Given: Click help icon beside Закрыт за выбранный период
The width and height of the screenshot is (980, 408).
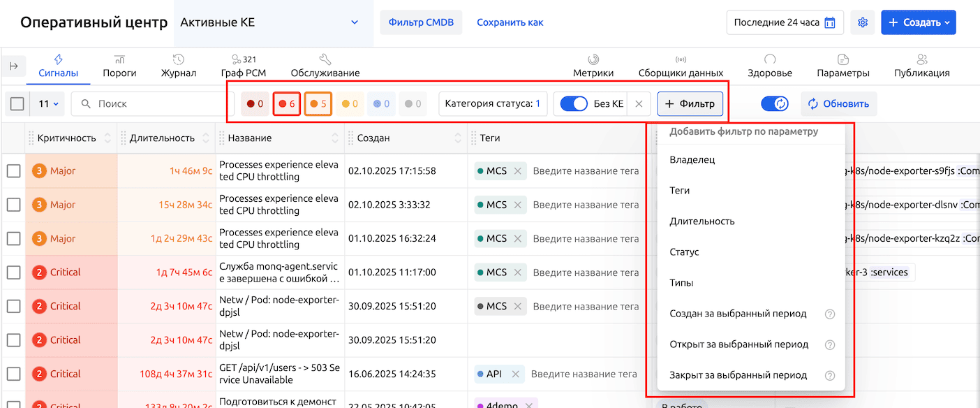Looking at the screenshot, I should (x=830, y=375).
